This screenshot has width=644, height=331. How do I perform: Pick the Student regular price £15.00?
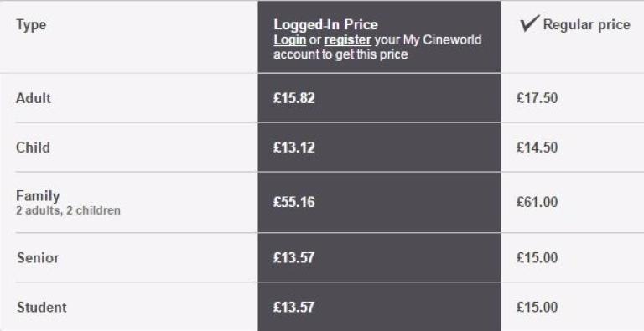(x=538, y=308)
